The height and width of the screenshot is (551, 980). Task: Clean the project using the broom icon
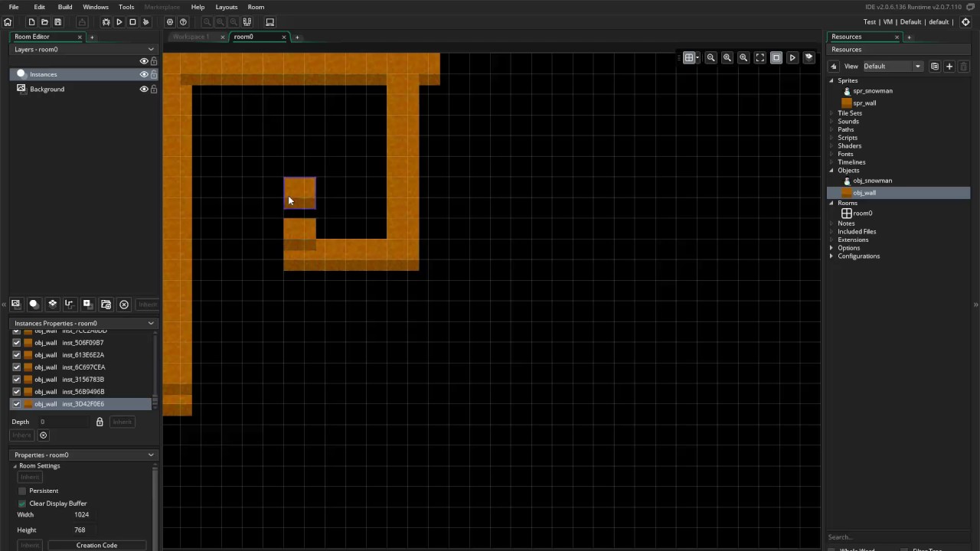145,22
